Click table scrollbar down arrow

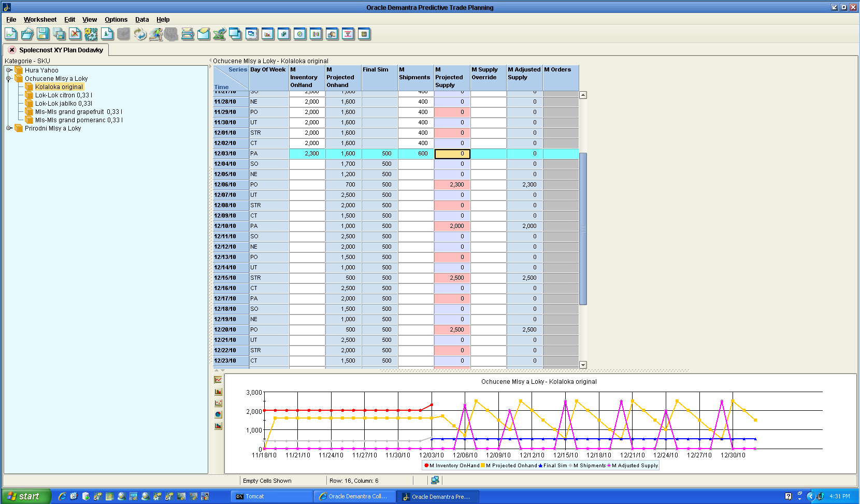(x=583, y=365)
